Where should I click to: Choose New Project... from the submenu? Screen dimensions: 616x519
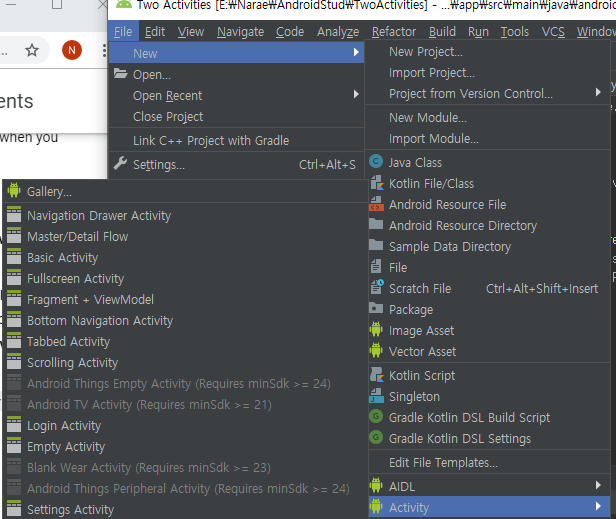pyautogui.click(x=487, y=52)
